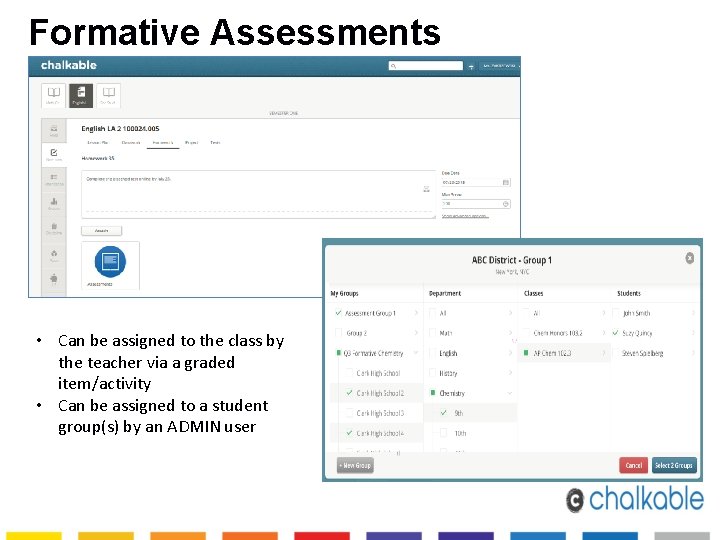Check the Group 2 checkbox
The height and width of the screenshot is (540, 720).
click(x=338, y=332)
